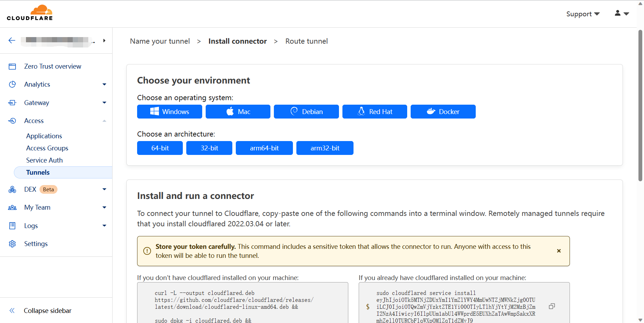The image size is (644, 323).
Task: Click the back arrow icon in sidebar
Action: [12, 41]
